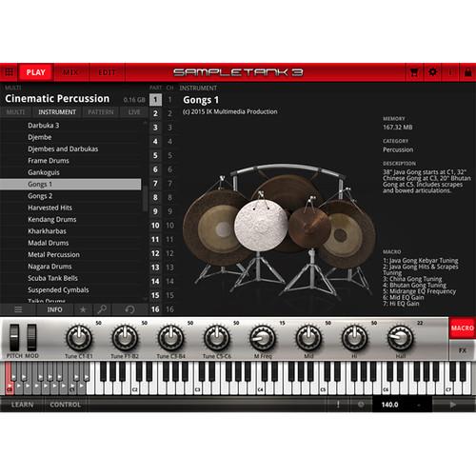The image size is (476, 476).
Task: Select the Gongs 1 list row
Action: pyautogui.click(x=70, y=184)
